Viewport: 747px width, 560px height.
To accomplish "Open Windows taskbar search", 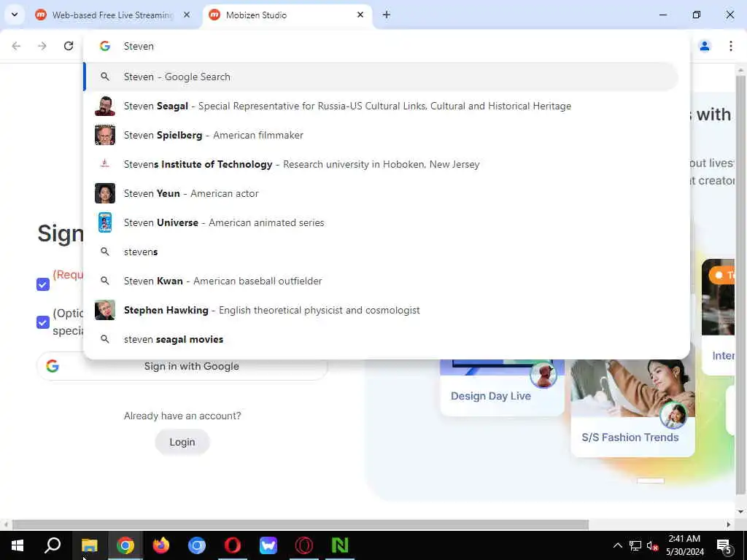I will [53, 545].
